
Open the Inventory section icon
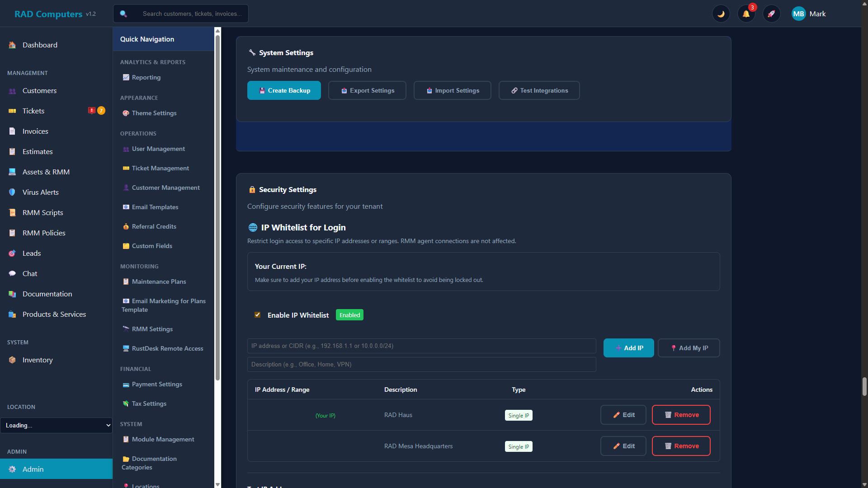tap(12, 360)
